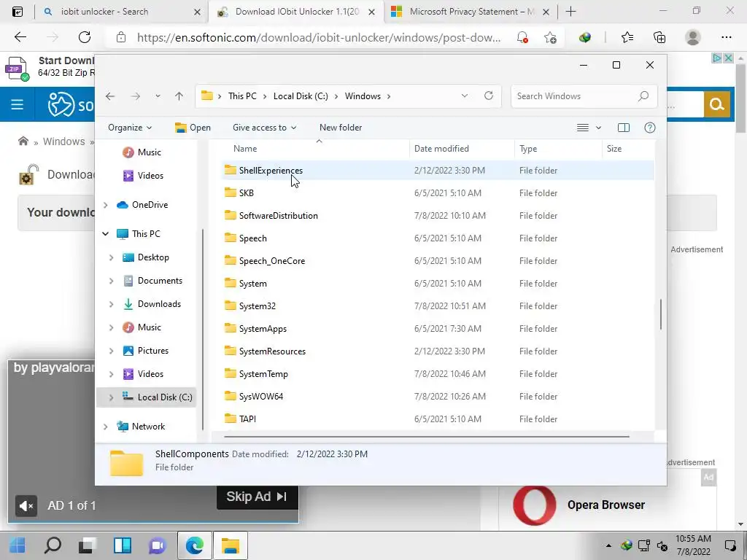Expand Desktop tree node
The image size is (747, 560).
111,257
